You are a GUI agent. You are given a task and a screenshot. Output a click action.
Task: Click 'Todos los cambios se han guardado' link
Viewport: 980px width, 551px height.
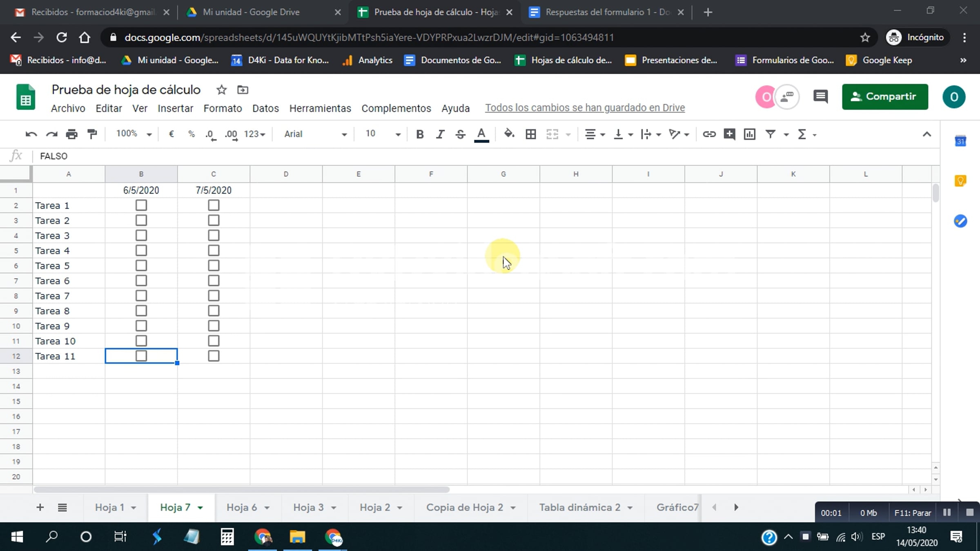coord(585,108)
